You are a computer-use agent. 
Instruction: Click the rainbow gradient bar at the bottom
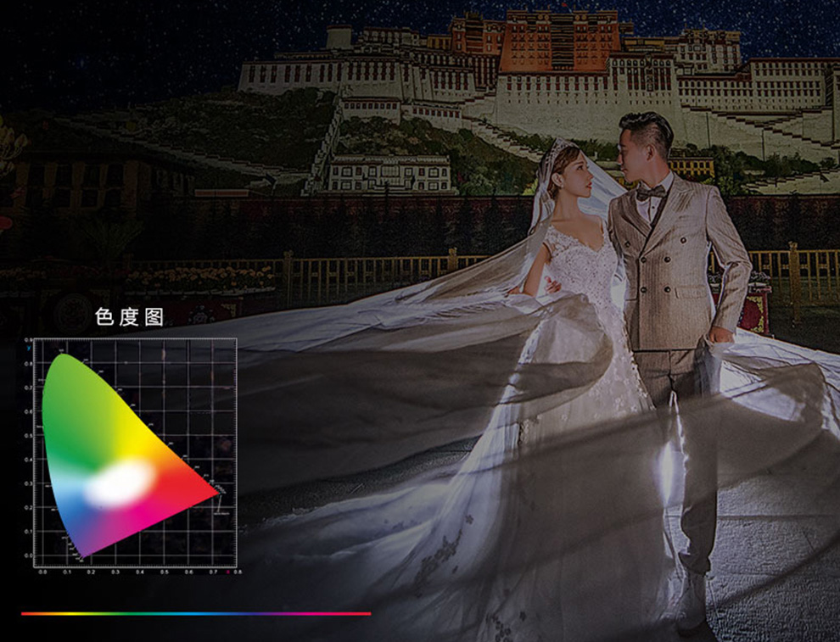[x=195, y=613]
